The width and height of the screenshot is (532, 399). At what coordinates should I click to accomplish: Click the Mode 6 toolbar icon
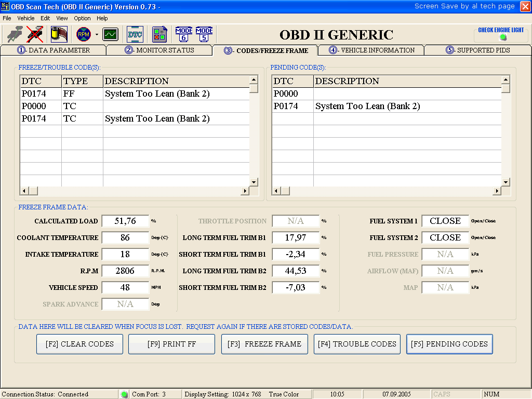click(183, 34)
